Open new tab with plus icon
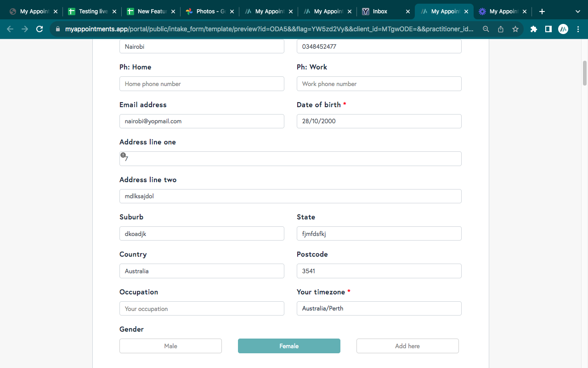 (x=542, y=11)
